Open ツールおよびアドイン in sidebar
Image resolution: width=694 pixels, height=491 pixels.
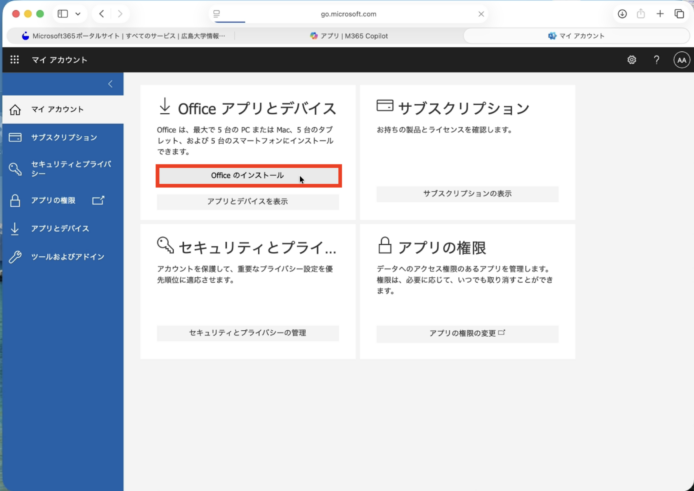point(63,257)
